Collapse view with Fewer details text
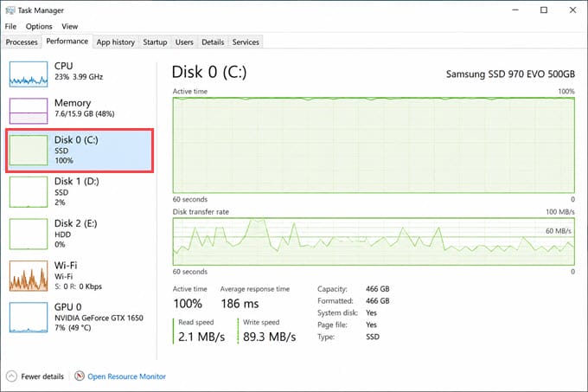The height and width of the screenshot is (392, 588). [42, 376]
